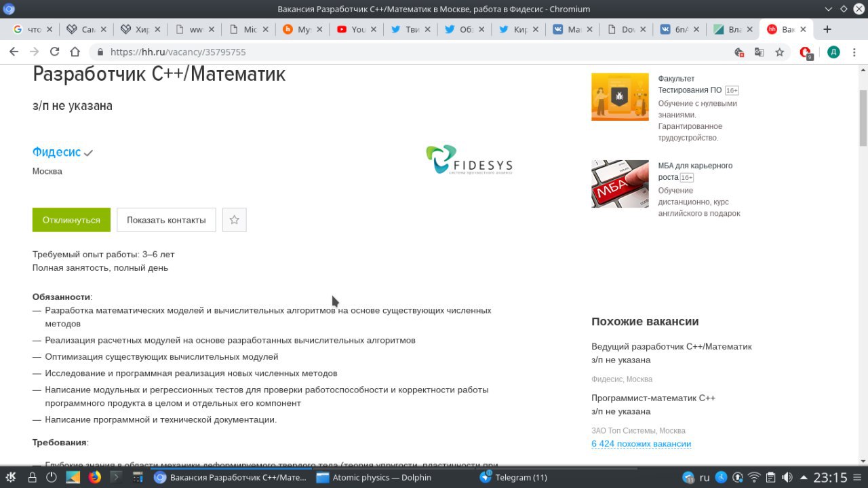868x488 pixels.
Task: Open the browser home page
Action: (x=75, y=52)
